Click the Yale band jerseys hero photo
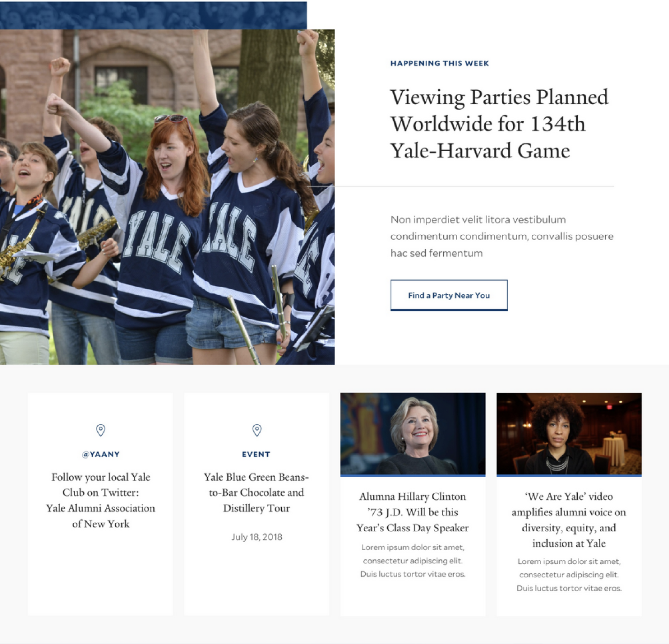 [167, 197]
